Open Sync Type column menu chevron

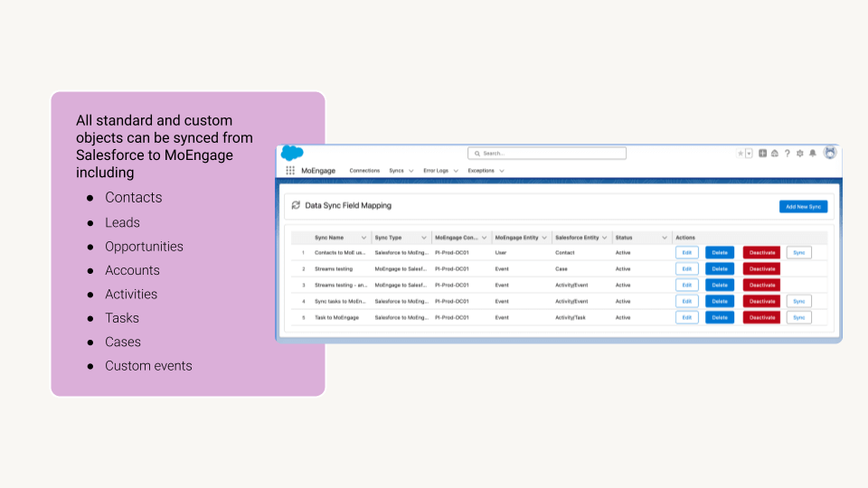(x=424, y=238)
